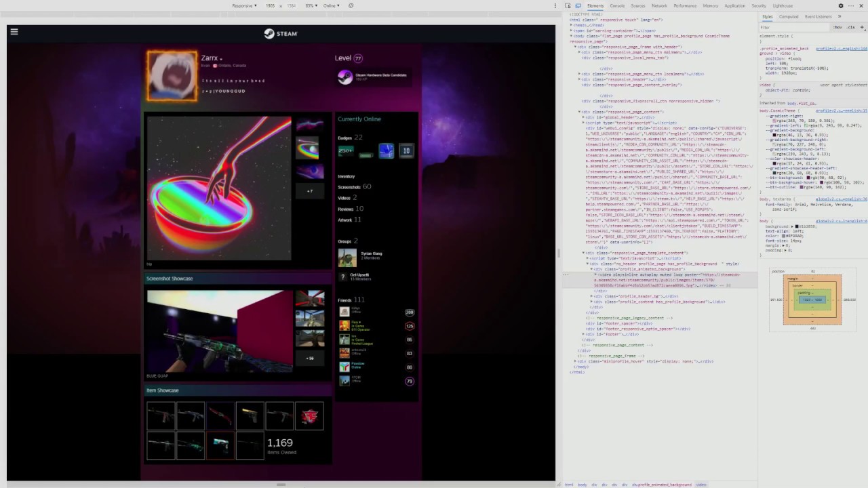Click the 1,169 Items Owned counter
The width and height of the screenshot is (868, 488).
281,446
